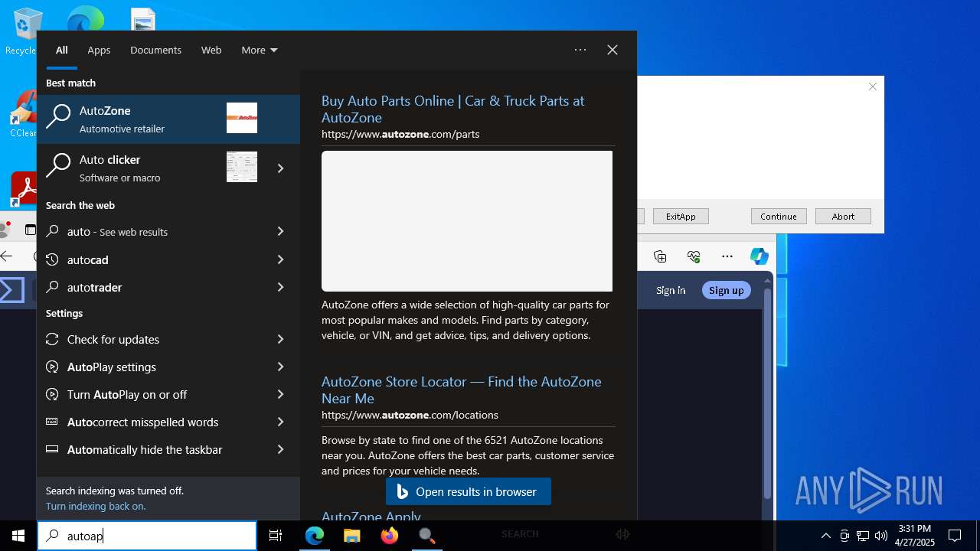980x551 pixels.
Task: Expand the Check for updates arrow
Action: [x=280, y=339]
